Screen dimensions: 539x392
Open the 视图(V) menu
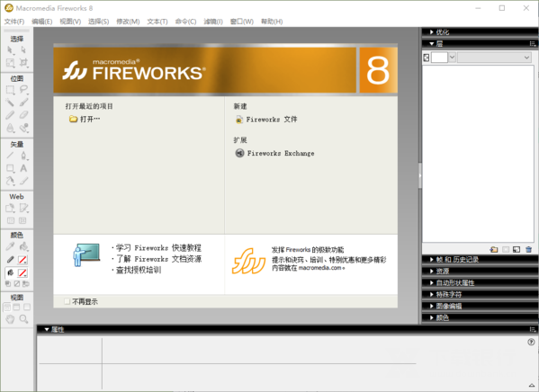point(70,22)
